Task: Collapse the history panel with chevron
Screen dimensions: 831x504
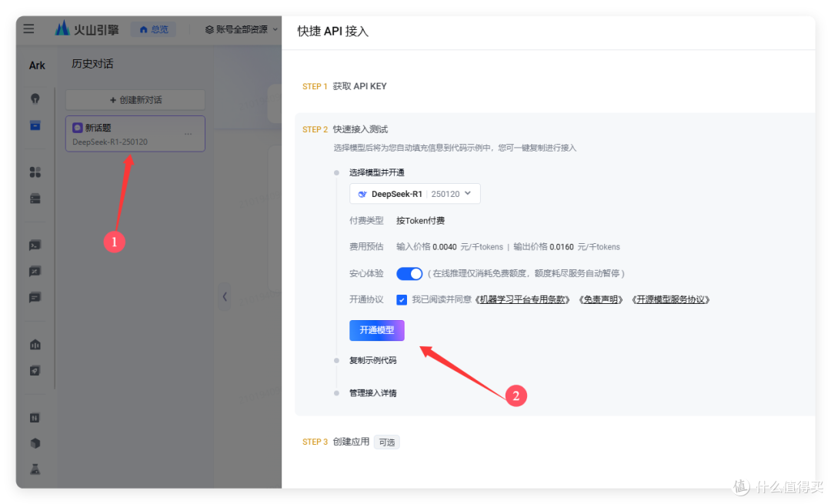Action: coord(225,297)
